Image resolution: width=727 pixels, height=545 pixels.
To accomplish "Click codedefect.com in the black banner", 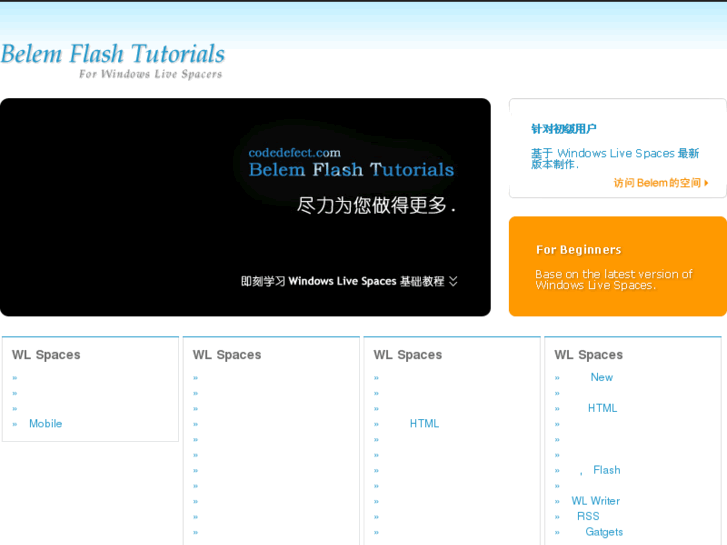I will (294, 153).
